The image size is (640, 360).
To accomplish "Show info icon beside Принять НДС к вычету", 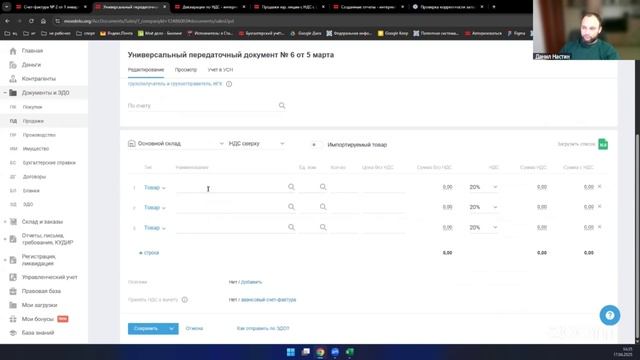I will [x=185, y=300].
